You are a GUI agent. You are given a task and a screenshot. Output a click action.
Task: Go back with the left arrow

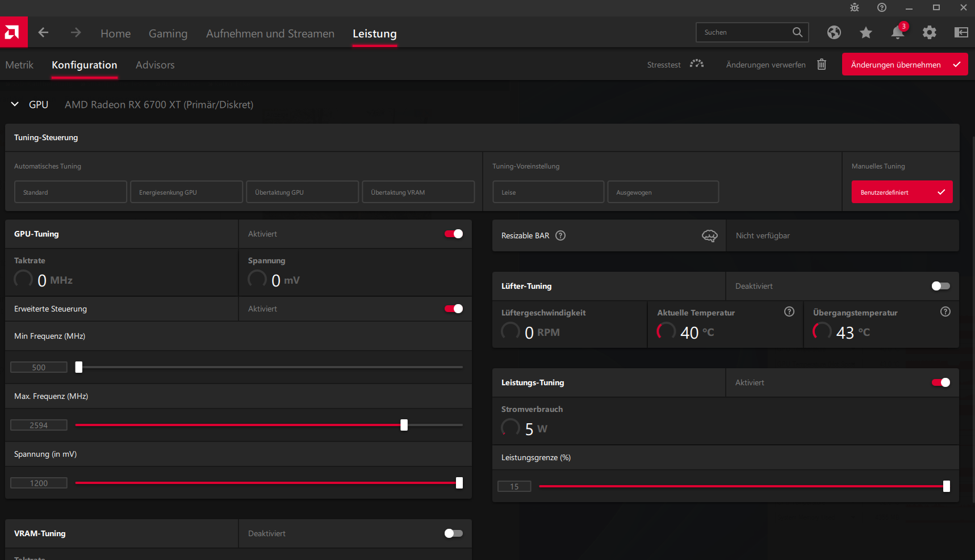click(x=43, y=33)
